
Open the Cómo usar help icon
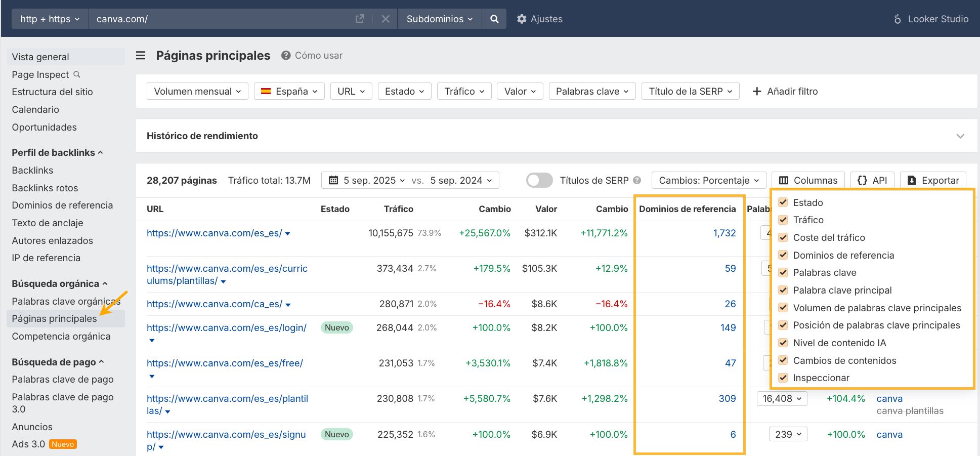[285, 56]
